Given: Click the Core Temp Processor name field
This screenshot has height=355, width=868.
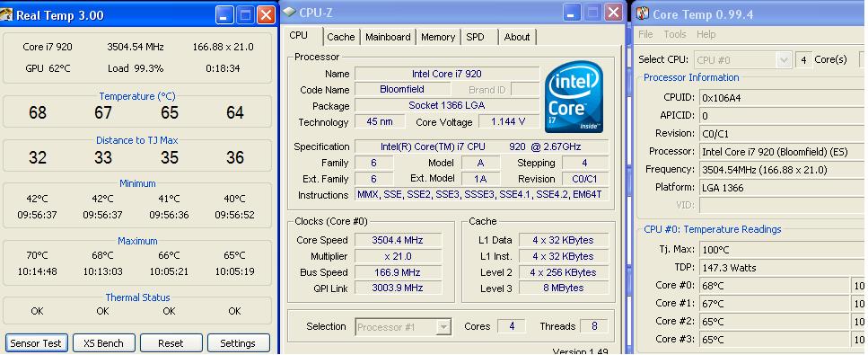Looking at the screenshot, I should tap(782, 151).
